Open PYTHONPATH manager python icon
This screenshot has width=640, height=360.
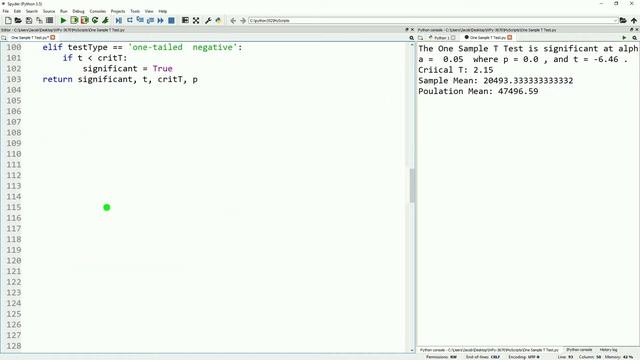click(x=218, y=20)
